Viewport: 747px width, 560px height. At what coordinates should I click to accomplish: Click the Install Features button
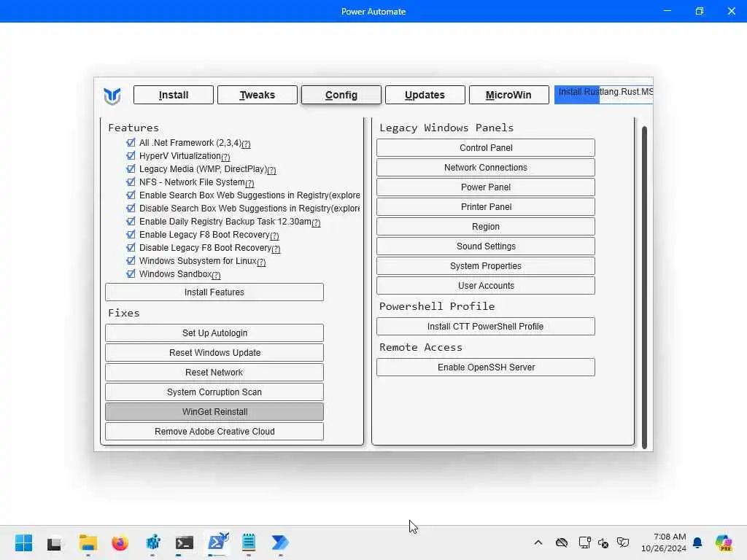tap(214, 292)
